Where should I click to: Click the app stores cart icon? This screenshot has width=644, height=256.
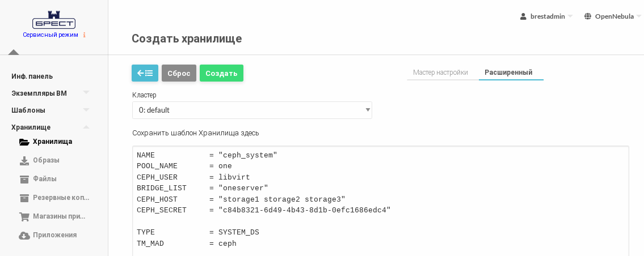[x=24, y=216]
